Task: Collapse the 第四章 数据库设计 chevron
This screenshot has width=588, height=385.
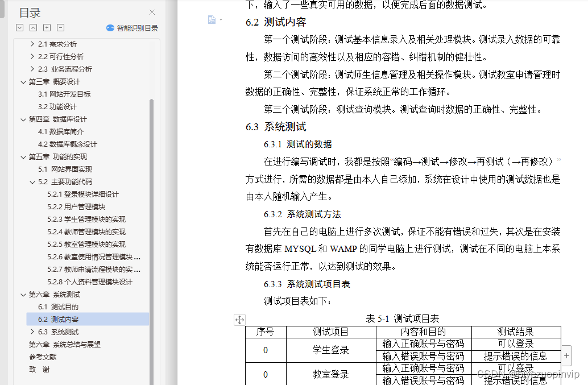Action: tap(23, 119)
